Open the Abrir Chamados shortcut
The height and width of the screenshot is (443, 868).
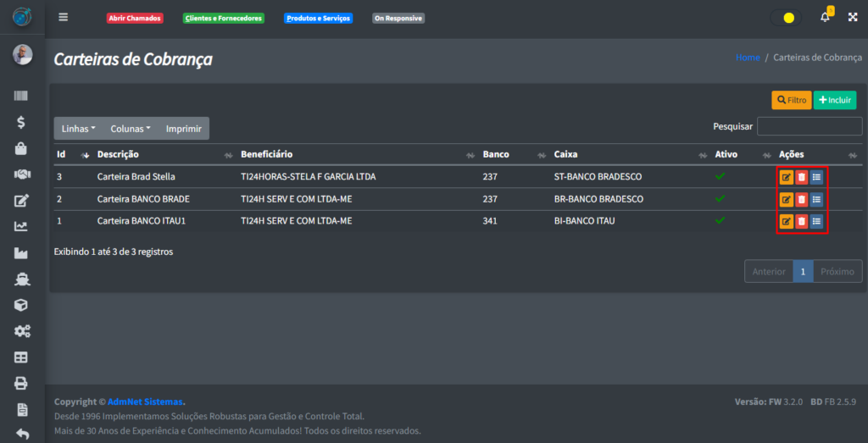(135, 18)
